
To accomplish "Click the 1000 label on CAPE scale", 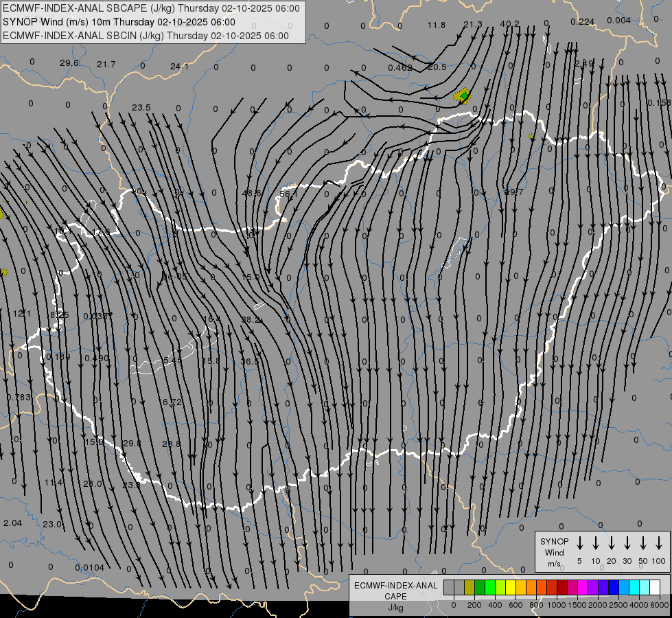I will pos(556,605).
